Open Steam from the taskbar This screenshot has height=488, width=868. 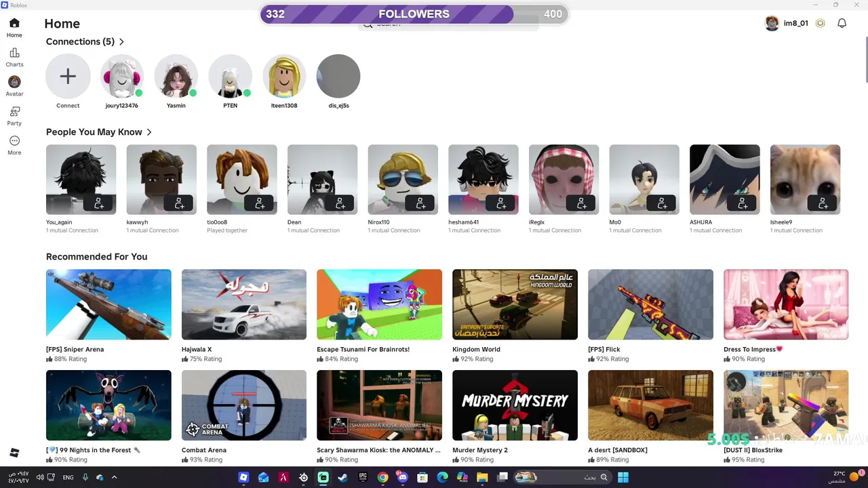tap(343, 477)
